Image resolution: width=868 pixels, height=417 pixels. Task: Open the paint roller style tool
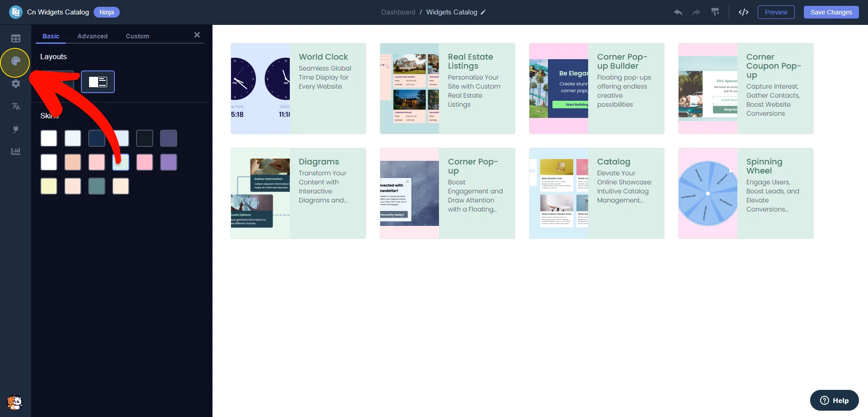click(x=715, y=12)
